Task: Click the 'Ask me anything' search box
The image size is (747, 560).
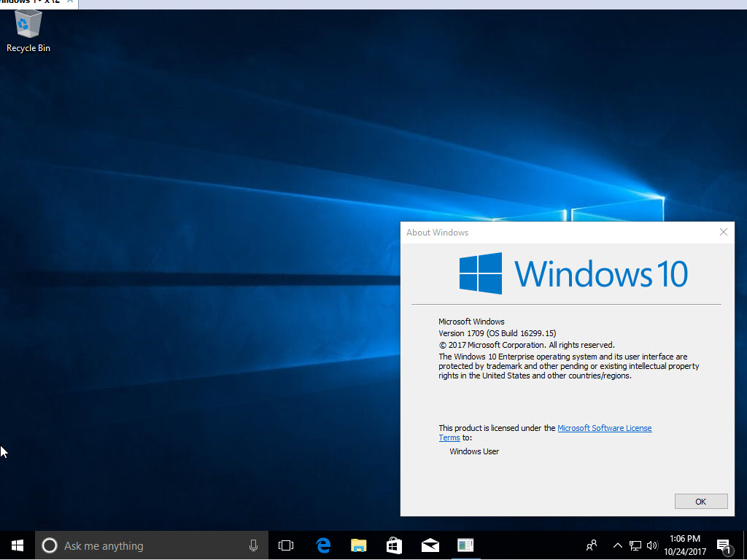Action: (152, 545)
